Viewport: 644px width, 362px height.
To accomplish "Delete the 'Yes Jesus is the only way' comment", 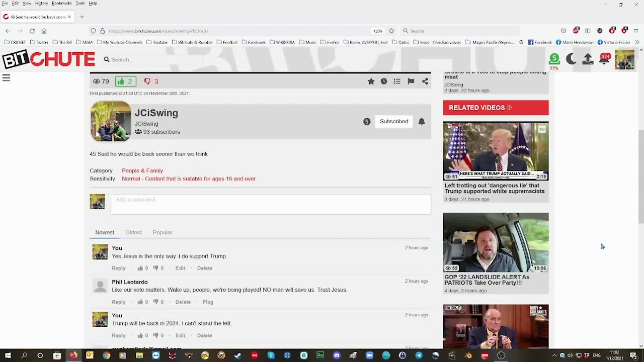I will point(204,268).
